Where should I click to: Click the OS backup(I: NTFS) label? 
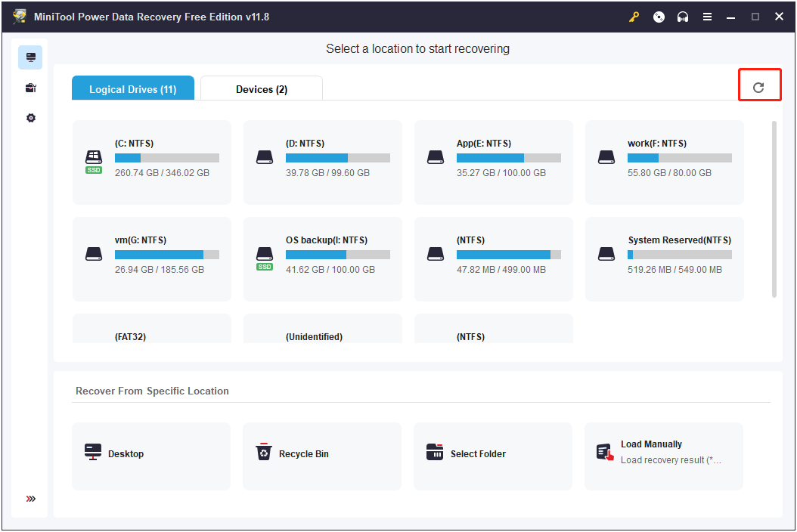tap(327, 240)
